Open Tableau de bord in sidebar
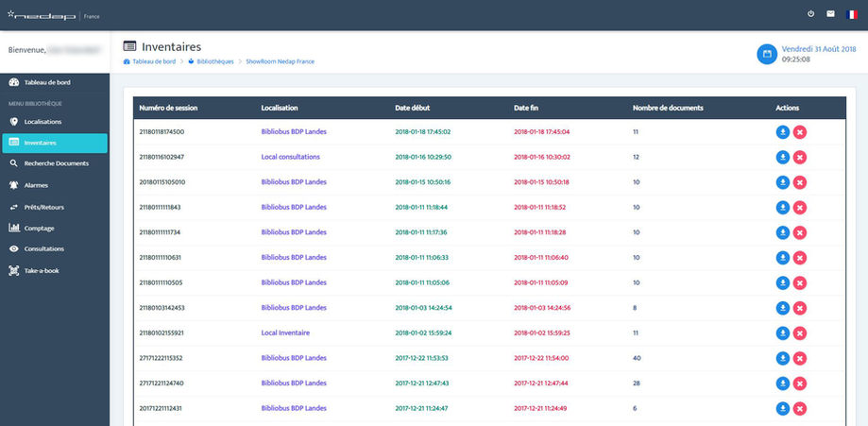Viewport: 868px width, 426px height. [55, 82]
